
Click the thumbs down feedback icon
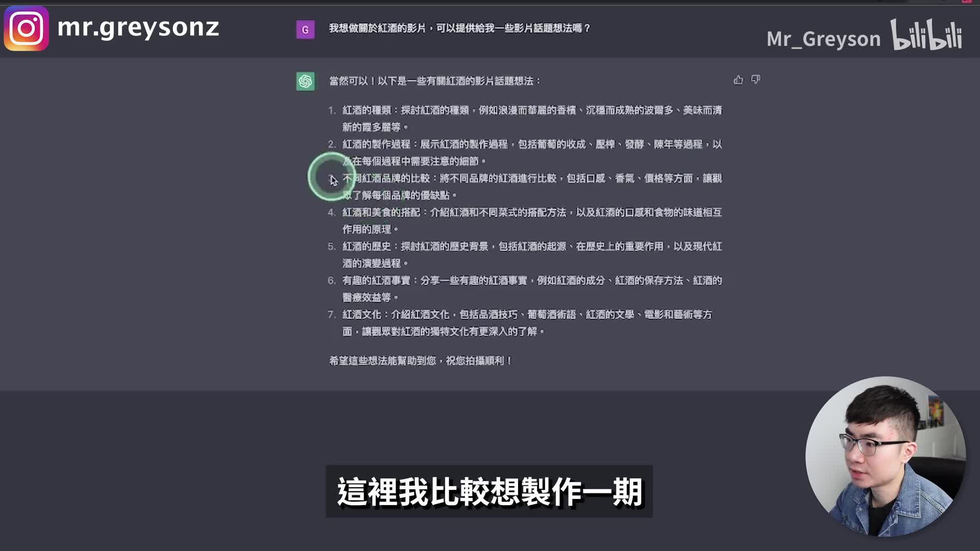pyautogui.click(x=756, y=80)
